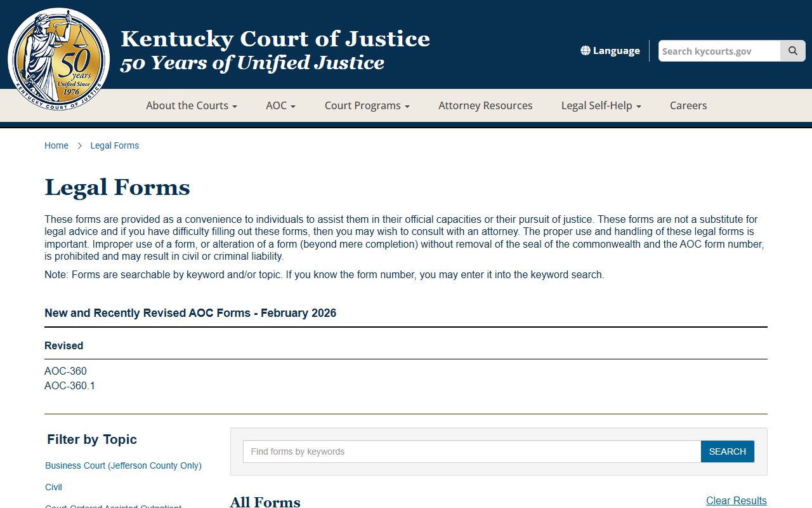
Task: Click the Home breadcrumb link
Action: (x=56, y=145)
